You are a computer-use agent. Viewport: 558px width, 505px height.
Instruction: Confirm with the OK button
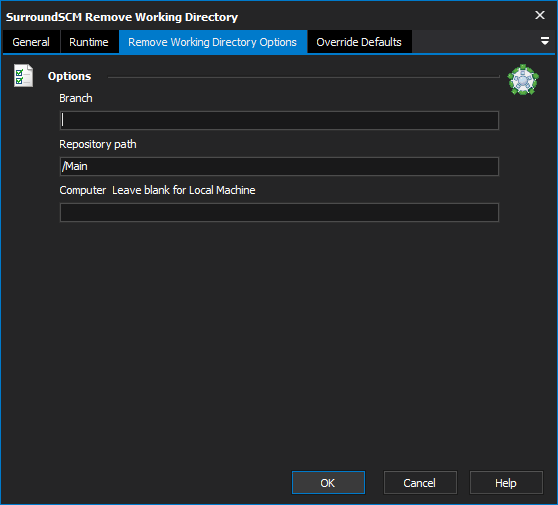(x=328, y=483)
